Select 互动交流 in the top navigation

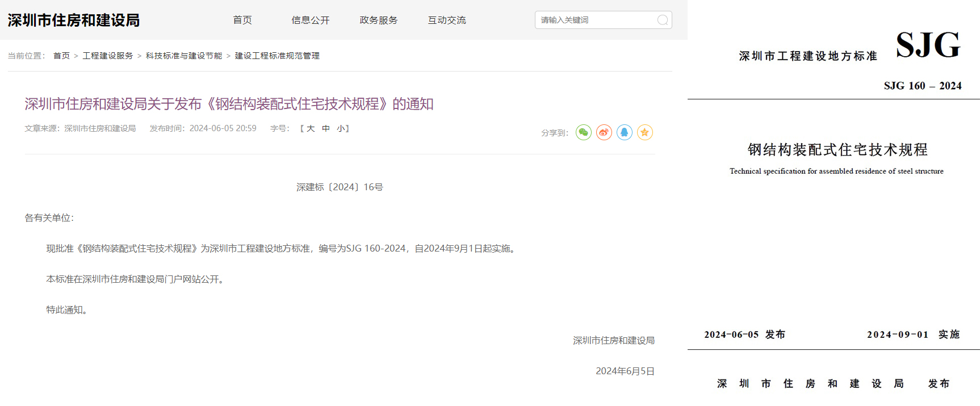tap(446, 20)
